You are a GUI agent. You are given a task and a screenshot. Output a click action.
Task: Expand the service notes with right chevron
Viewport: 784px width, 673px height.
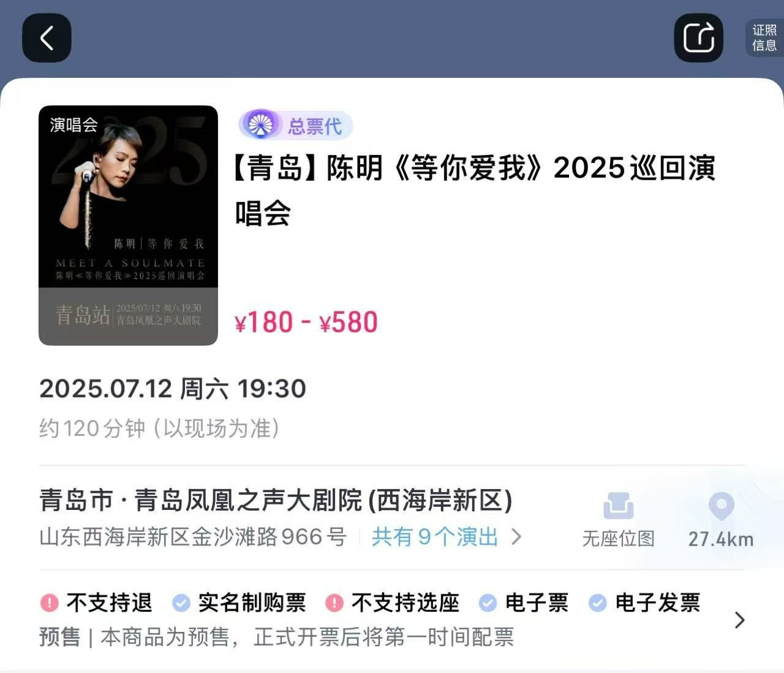[x=740, y=620]
